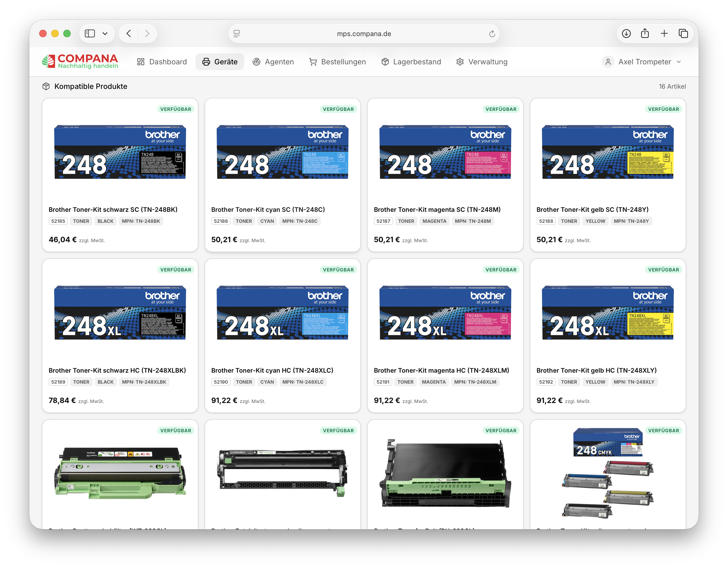Click article number tag 52190
This screenshot has height=568, width=728.
tap(221, 382)
